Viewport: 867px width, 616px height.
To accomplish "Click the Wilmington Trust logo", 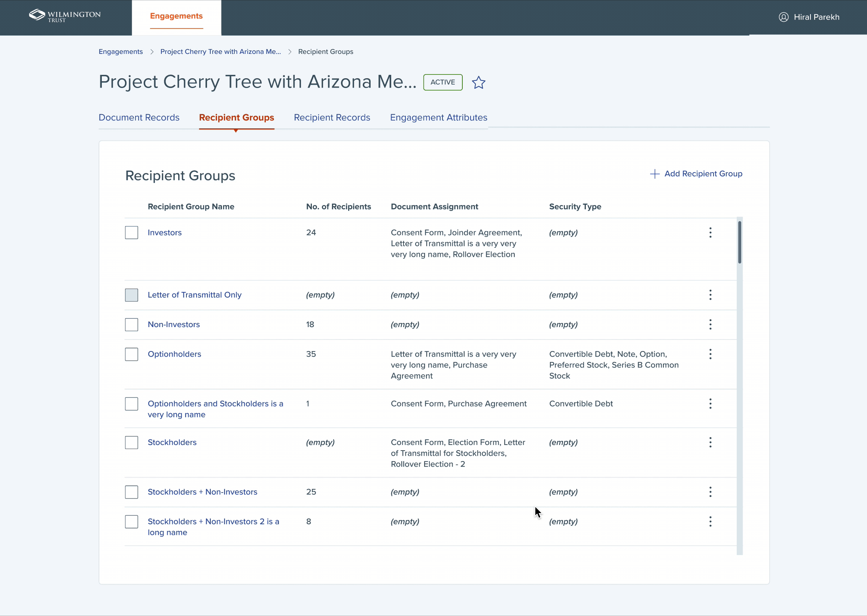I will [x=65, y=16].
